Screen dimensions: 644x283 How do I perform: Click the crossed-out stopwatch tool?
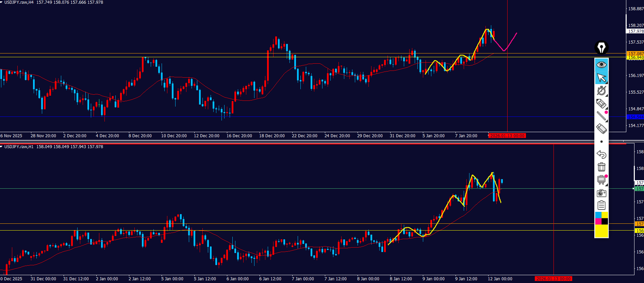point(601,91)
